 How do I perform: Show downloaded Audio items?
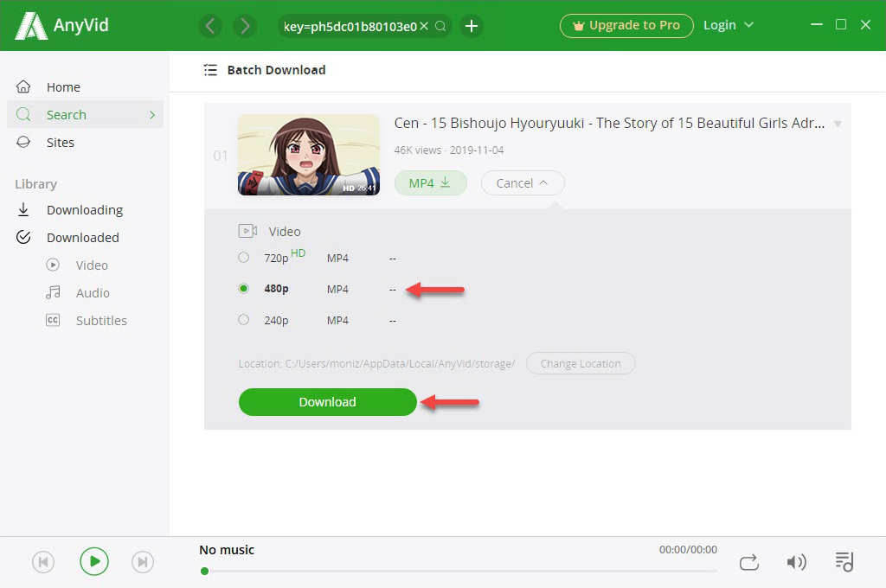pyautogui.click(x=93, y=292)
